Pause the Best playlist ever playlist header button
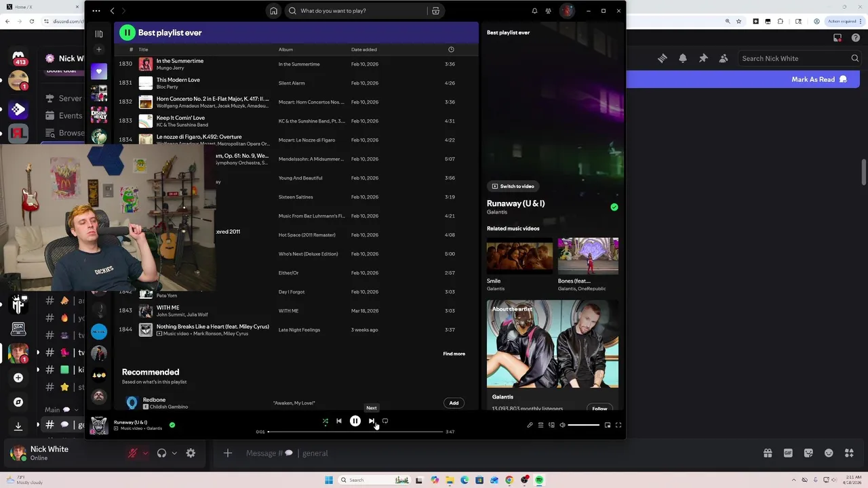868x488 pixels. pyautogui.click(x=127, y=33)
